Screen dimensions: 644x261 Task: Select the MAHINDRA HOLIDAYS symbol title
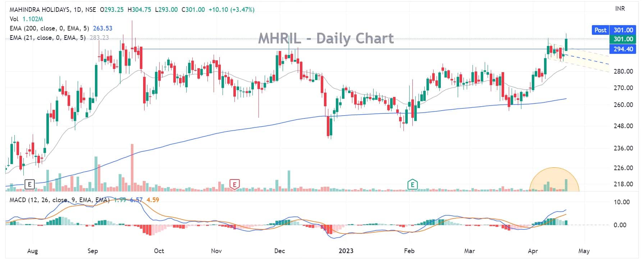[x=40, y=10]
